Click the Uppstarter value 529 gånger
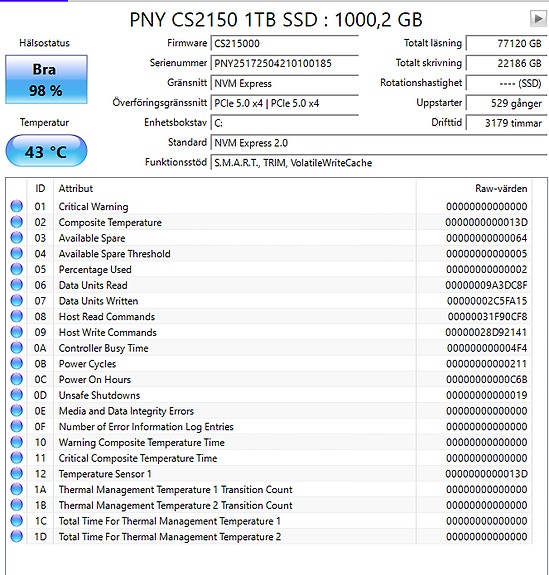549x575 pixels. (506, 103)
